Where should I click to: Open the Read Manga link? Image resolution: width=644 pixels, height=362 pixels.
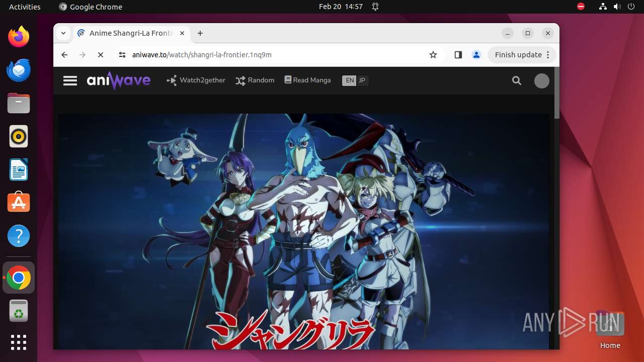click(x=307, y=80)
